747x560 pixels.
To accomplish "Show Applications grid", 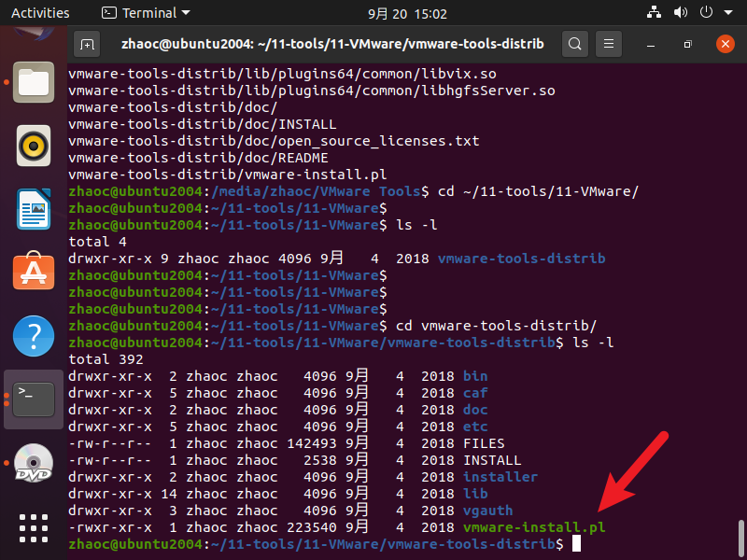I will 34,528.
